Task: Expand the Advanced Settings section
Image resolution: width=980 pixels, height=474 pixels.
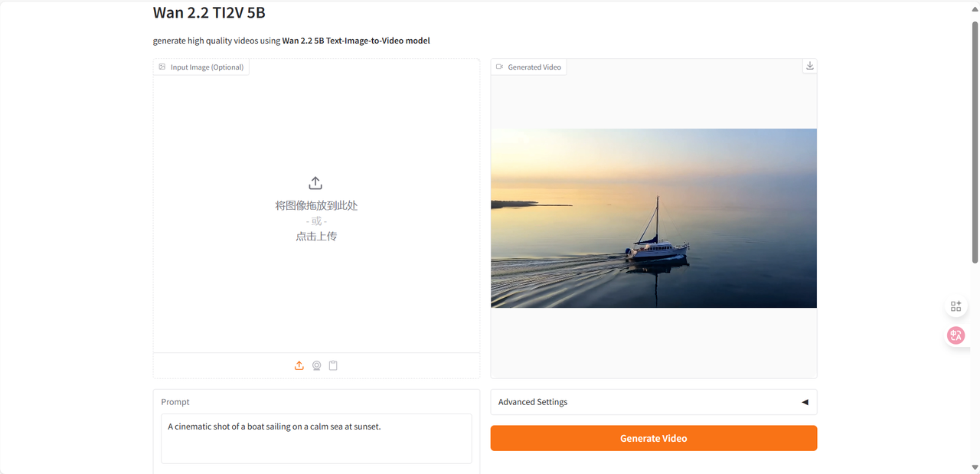Action: pos(533,402)
